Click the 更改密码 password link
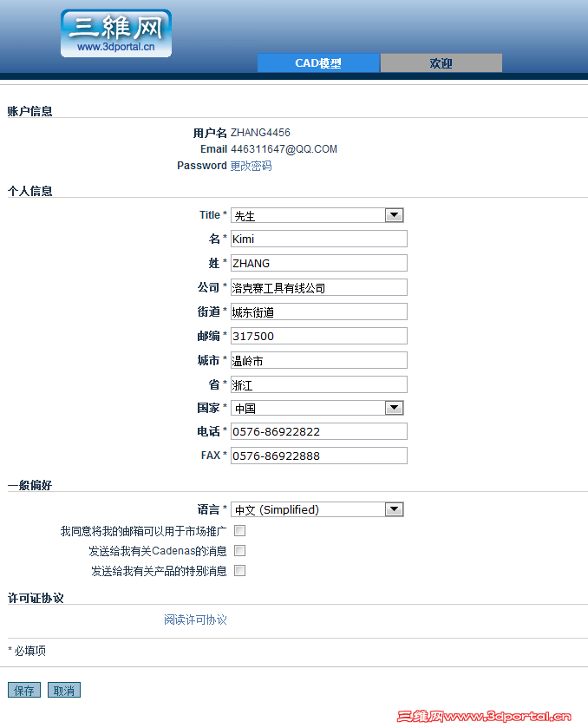The image size is (588, 728). point(252,166)
